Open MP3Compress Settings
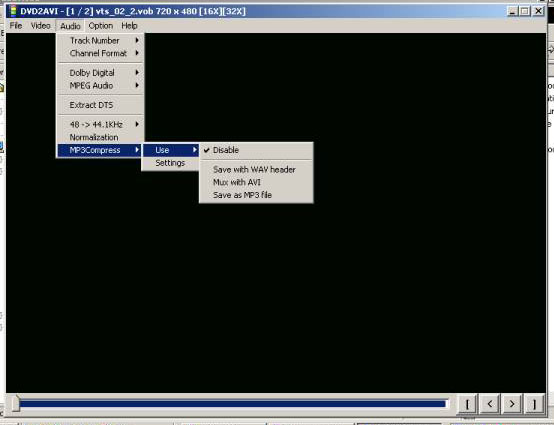This screenshot has height=425, width=554. click(171, 163)
